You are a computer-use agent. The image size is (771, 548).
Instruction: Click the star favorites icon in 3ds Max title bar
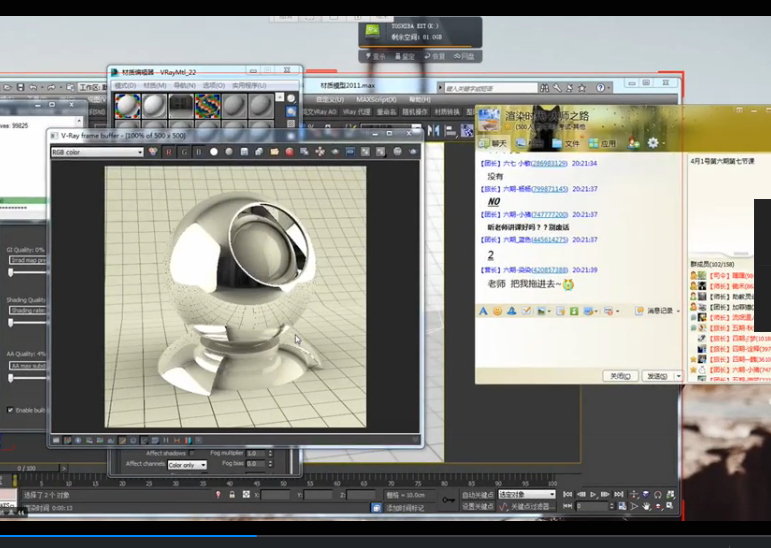[x=582, y=88]
